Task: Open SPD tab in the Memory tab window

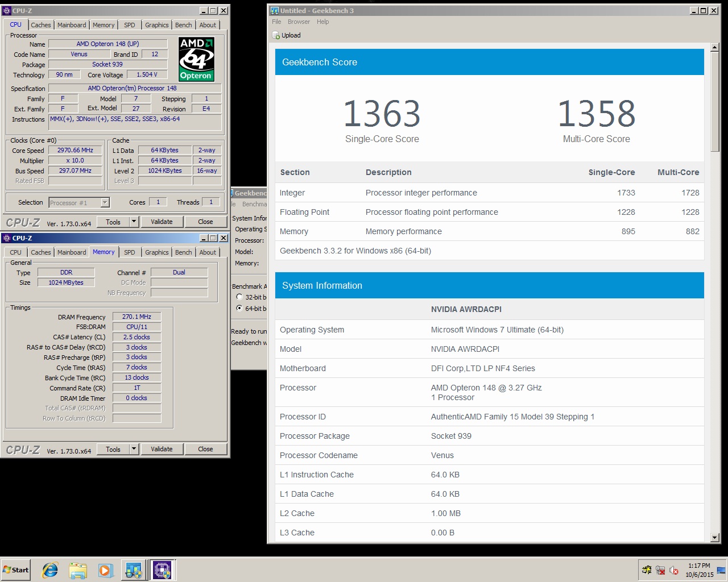Action: pos(130,252)
